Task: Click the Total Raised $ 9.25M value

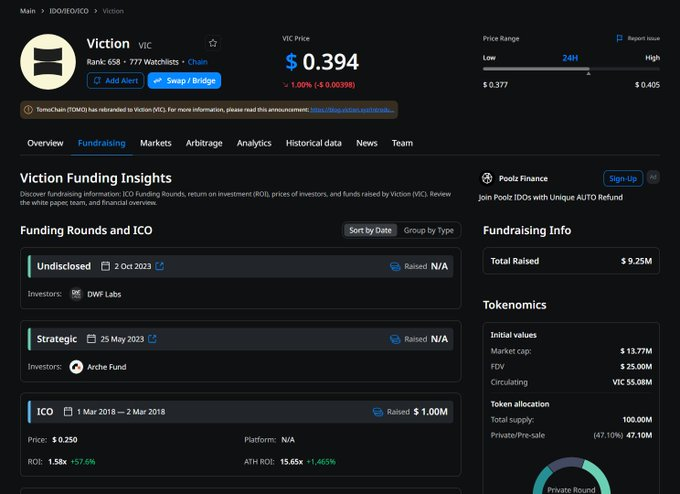Action: (x=636, y=261)
